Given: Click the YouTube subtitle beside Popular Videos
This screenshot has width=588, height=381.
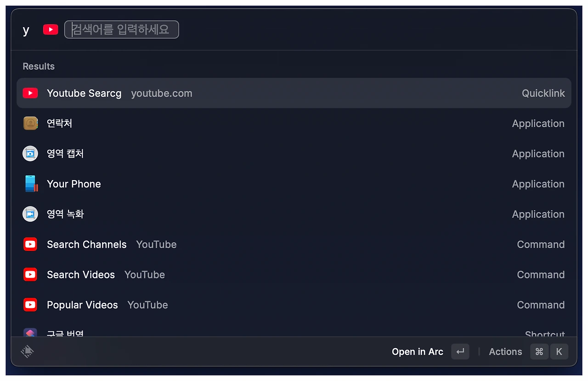Looking at the screenshot, I should (x=148, y=305).
